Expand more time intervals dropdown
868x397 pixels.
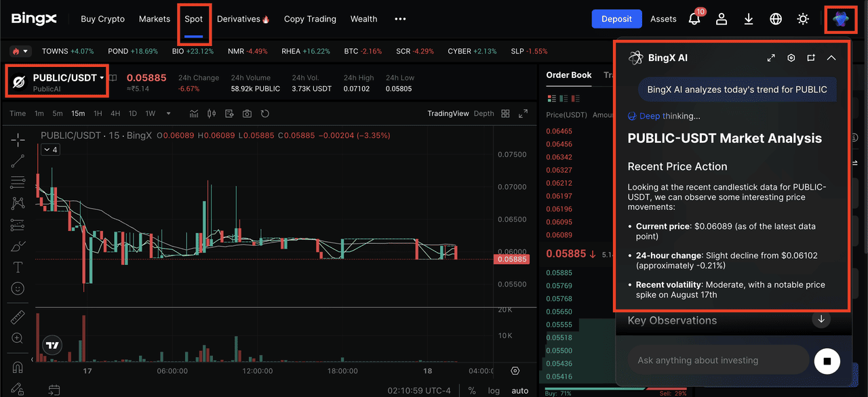[x=168, y=113]
